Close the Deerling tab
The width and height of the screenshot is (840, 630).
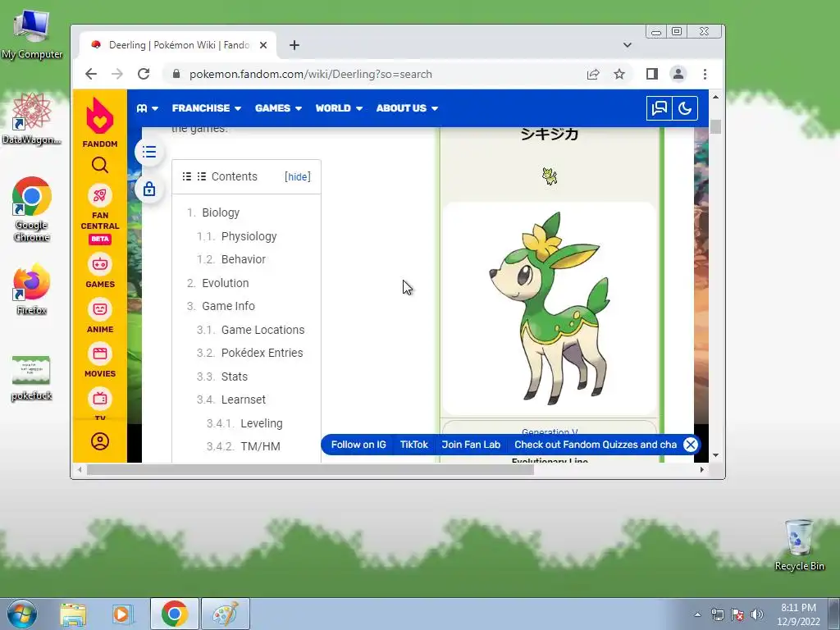(263, 45)
